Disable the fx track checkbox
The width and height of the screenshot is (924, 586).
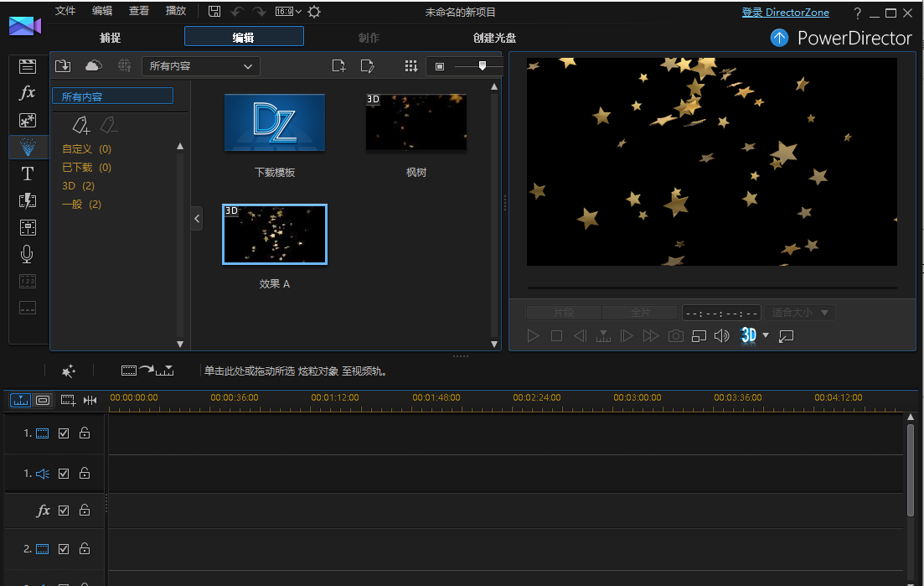click(64, 511)
